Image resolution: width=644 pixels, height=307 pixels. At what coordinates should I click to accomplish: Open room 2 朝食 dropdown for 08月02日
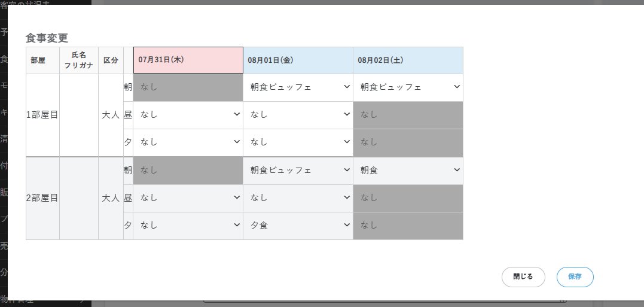pyautogui.click(x=408, y=171)
